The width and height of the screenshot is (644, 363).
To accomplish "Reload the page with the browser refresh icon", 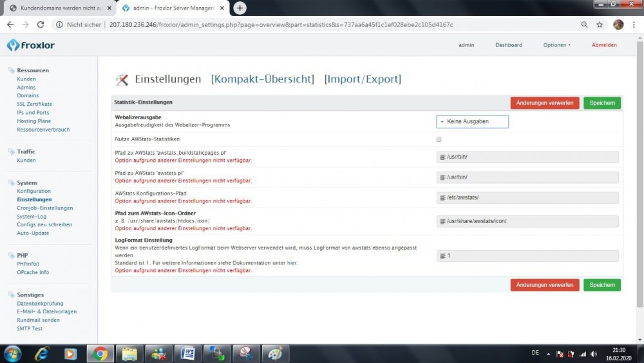I will [41, 25].
